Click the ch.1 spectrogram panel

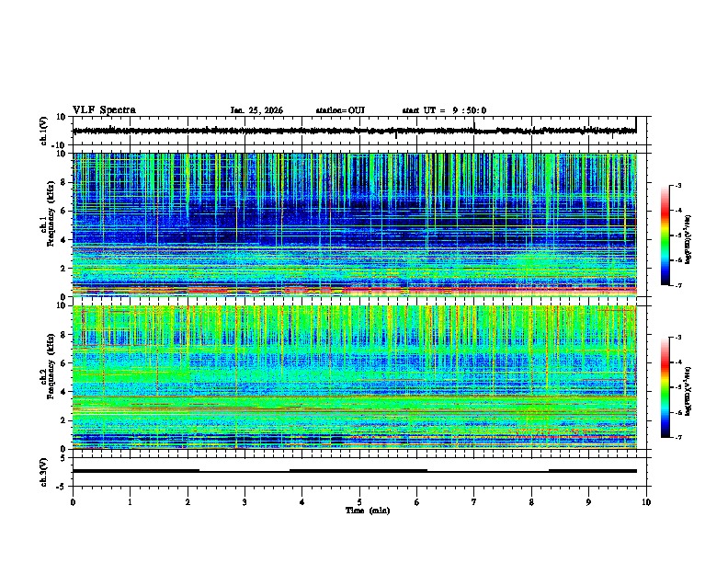(359, 224)
